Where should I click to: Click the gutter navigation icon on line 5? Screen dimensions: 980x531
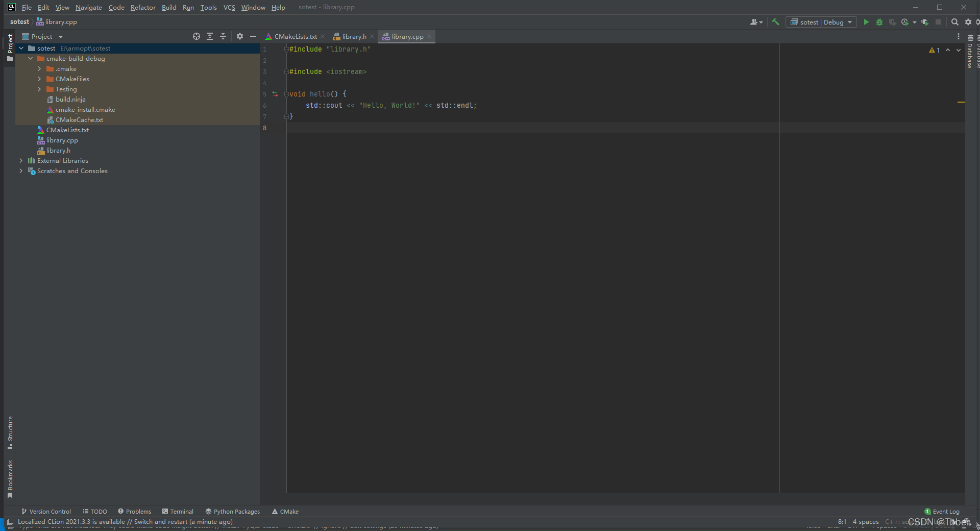[x=275, y=94]
